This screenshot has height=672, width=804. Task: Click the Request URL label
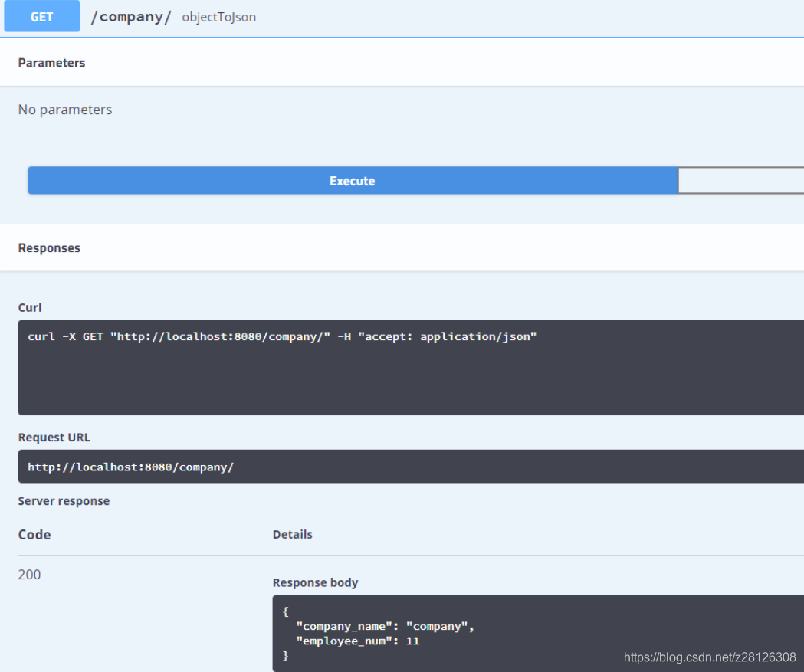point(54,437)
